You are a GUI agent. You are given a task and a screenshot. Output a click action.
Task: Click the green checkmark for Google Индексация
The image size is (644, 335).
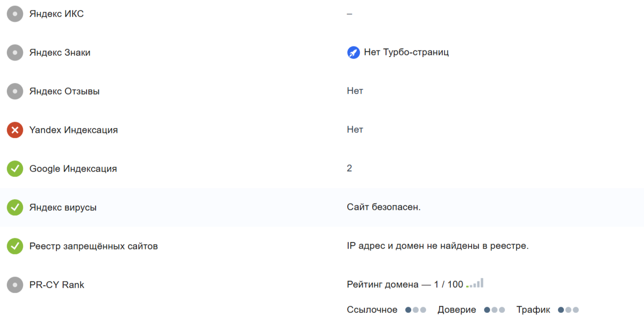coord(15,169)
